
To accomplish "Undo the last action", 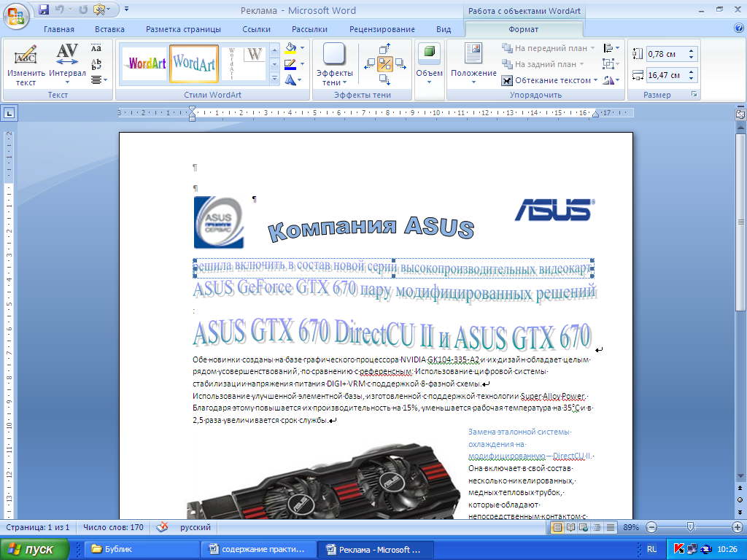I will (60, 9).
